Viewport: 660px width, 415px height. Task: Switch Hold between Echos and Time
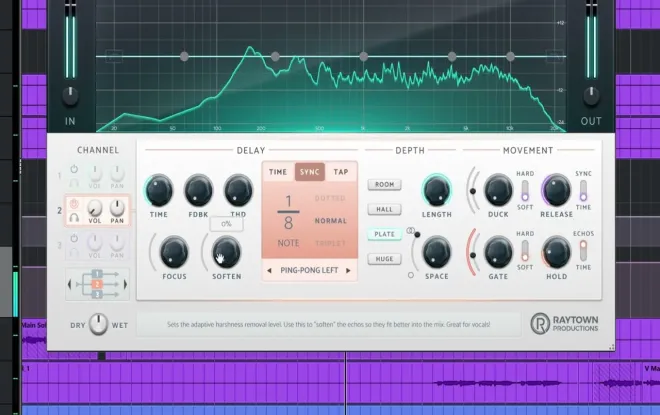click(x=582, y=251)
